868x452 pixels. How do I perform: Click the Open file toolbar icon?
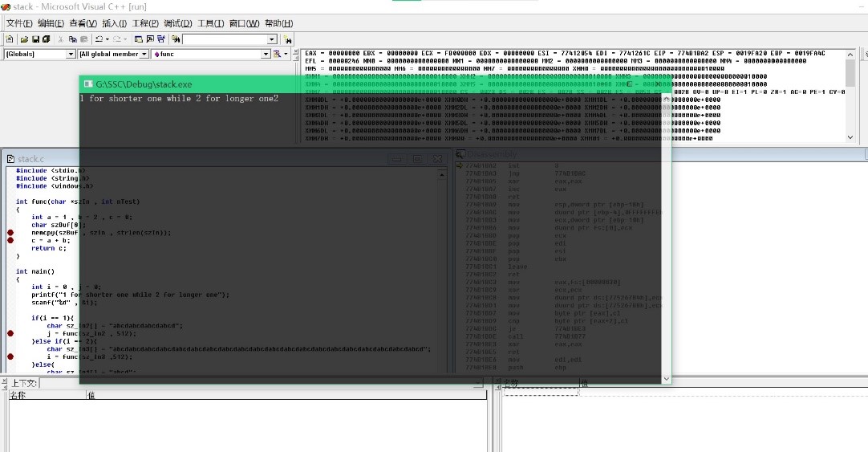tap(24, 39)
